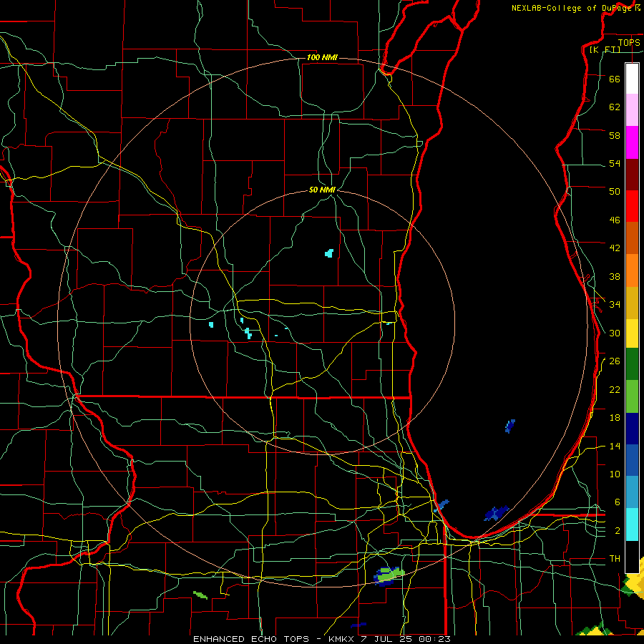
Task: Click the "50 NMI" range ring label
Action: pyautogui.click(x=322, y=190)
